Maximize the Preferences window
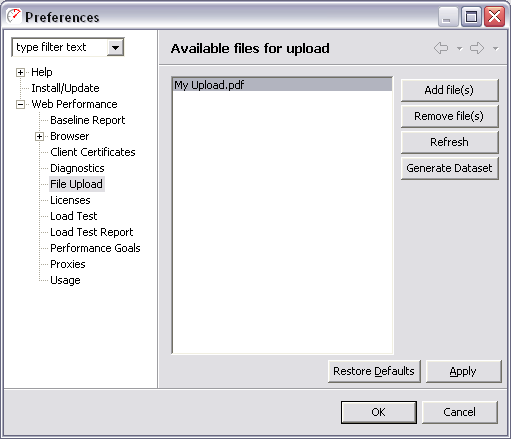 [471, 16]
